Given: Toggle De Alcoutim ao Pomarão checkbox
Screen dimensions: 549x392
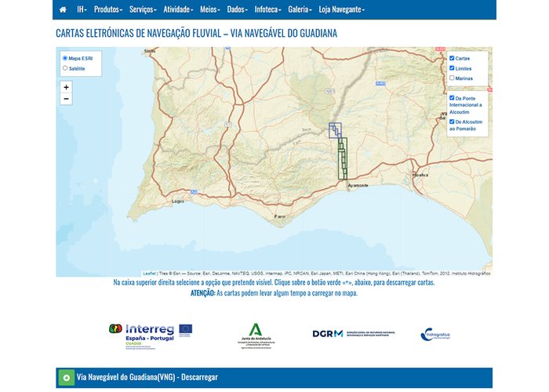Looking at the screenshot, I should click(x=452, y=122).
